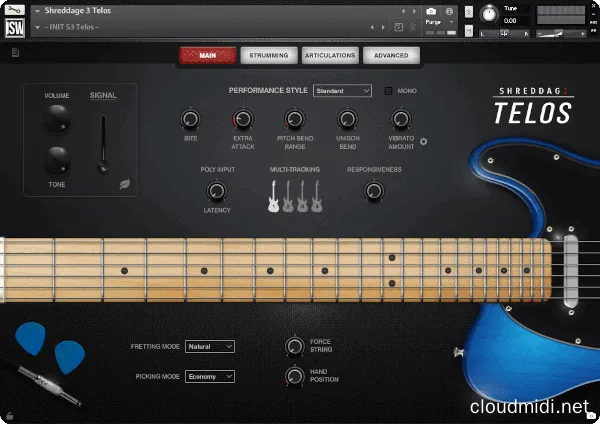Image resolution: width=600 pixels, height=424 pixels.
Task: Click the vibrato settings gear icon
Action: click(x=423, y=142)
